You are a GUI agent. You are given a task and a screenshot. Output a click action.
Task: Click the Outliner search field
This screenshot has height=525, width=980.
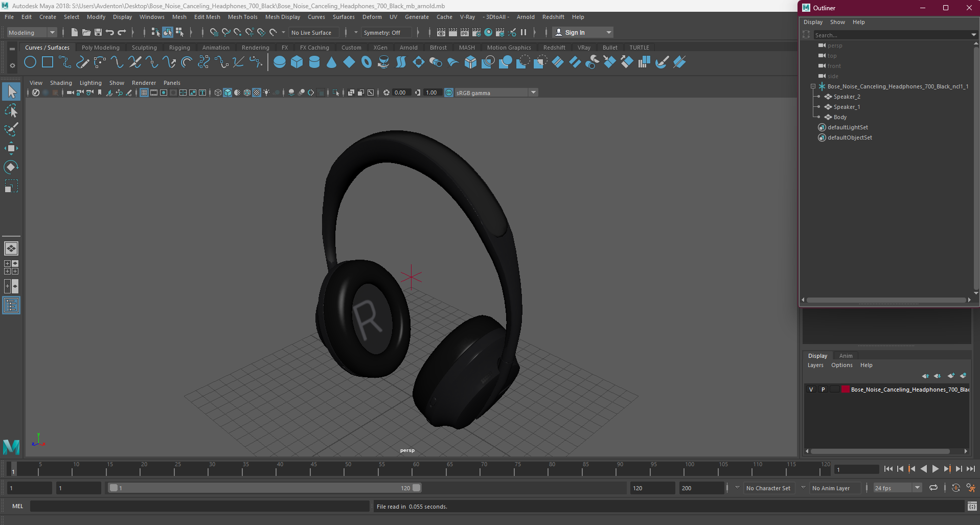[892, 35]
